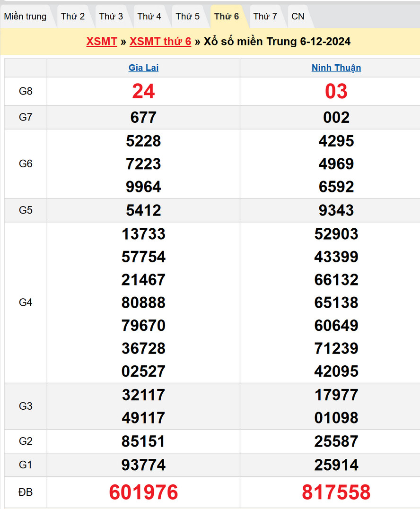Select the red G8 number 03
420x509 pixels.
pos(336,91)
